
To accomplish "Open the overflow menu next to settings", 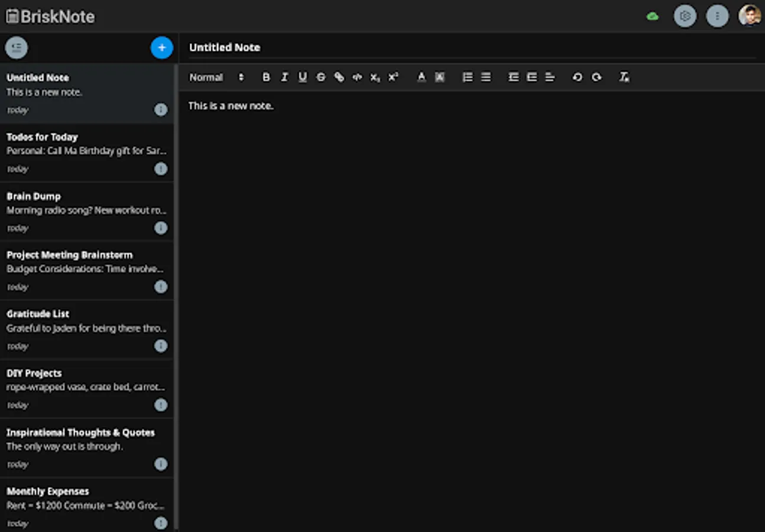I will click(717, 16).
